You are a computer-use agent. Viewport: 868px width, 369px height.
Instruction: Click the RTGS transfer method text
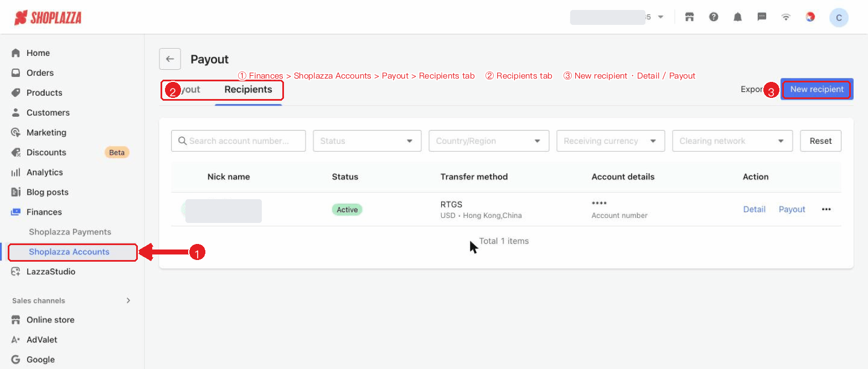(x=451, y=205)
